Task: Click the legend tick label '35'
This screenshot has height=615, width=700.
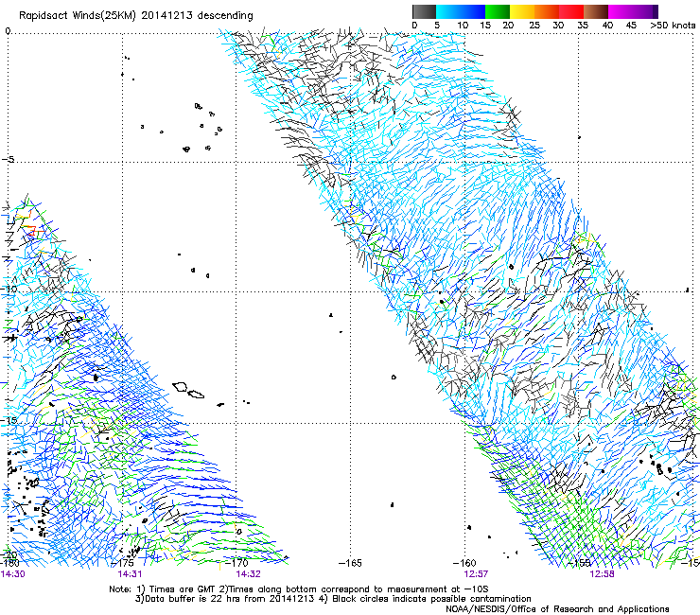Action: 583,26
